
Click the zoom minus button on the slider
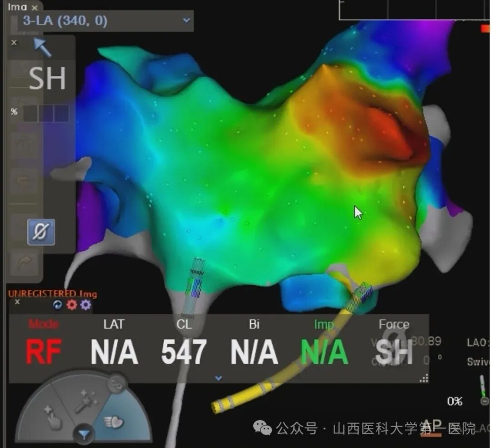pyautogui.click(x=485, y=401)
